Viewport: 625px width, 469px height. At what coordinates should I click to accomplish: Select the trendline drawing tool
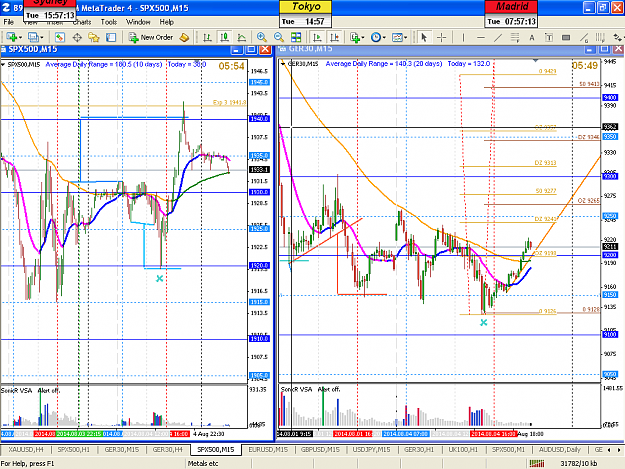point(498,37)
